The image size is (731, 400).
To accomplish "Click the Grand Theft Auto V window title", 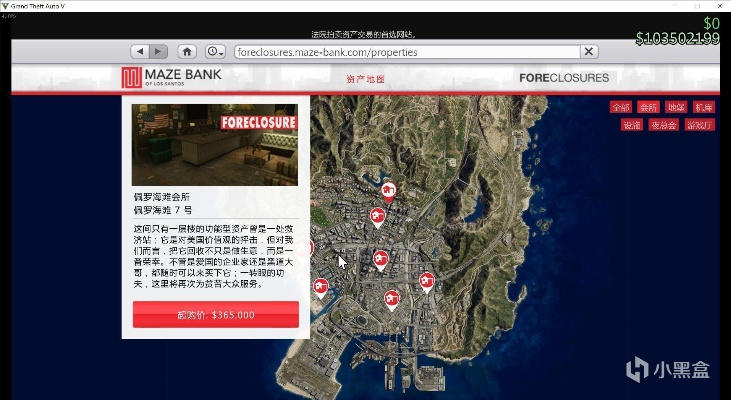I will (x=38, y=6).
